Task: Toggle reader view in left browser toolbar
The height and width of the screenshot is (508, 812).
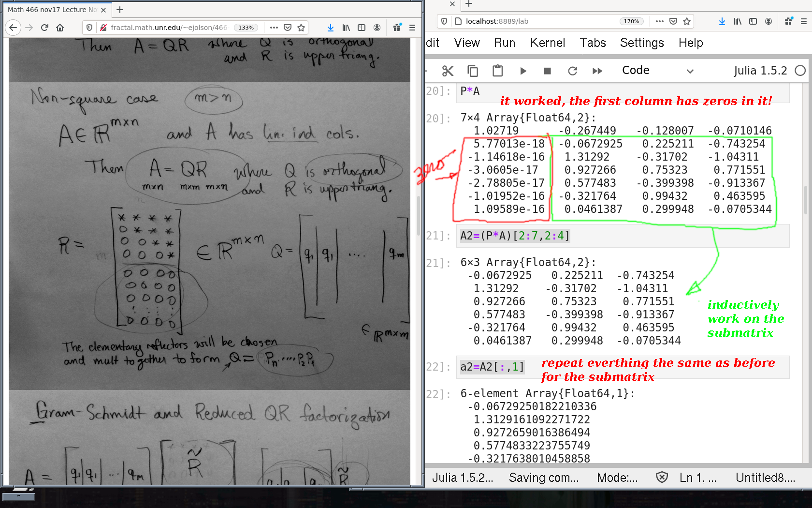Action: pos(362,28)
